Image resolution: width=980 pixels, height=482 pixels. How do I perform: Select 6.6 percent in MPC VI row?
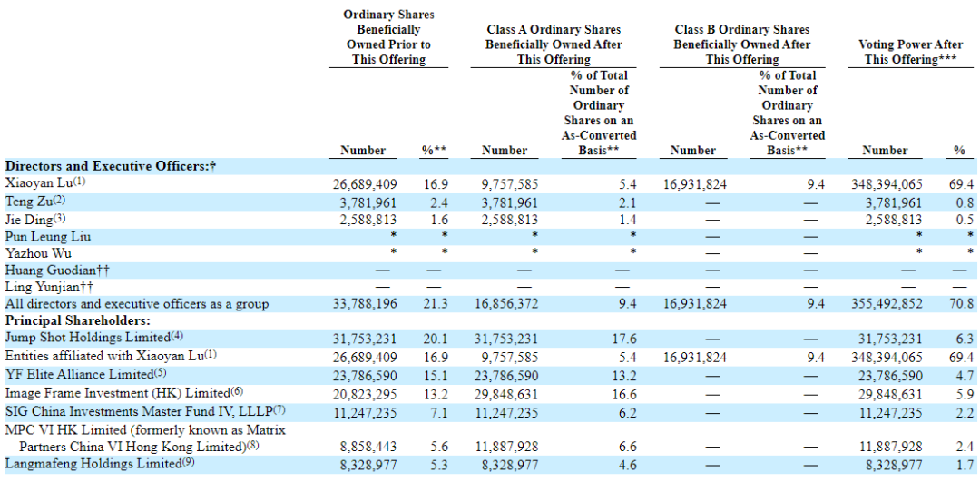(x=630, y=447)
